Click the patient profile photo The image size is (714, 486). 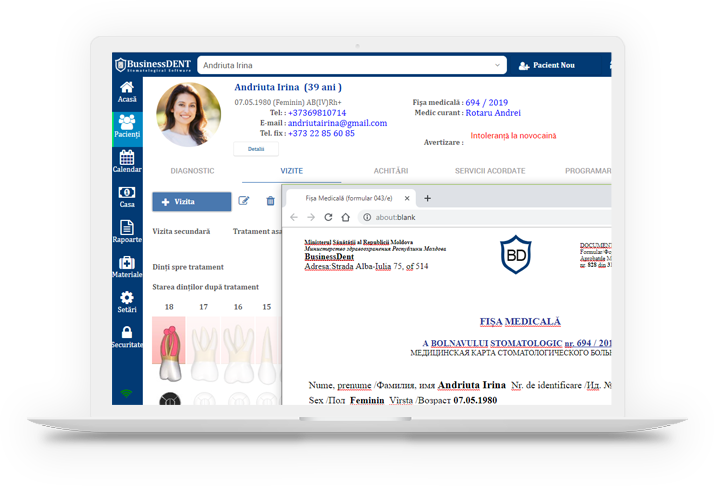[x=189, y=114]
